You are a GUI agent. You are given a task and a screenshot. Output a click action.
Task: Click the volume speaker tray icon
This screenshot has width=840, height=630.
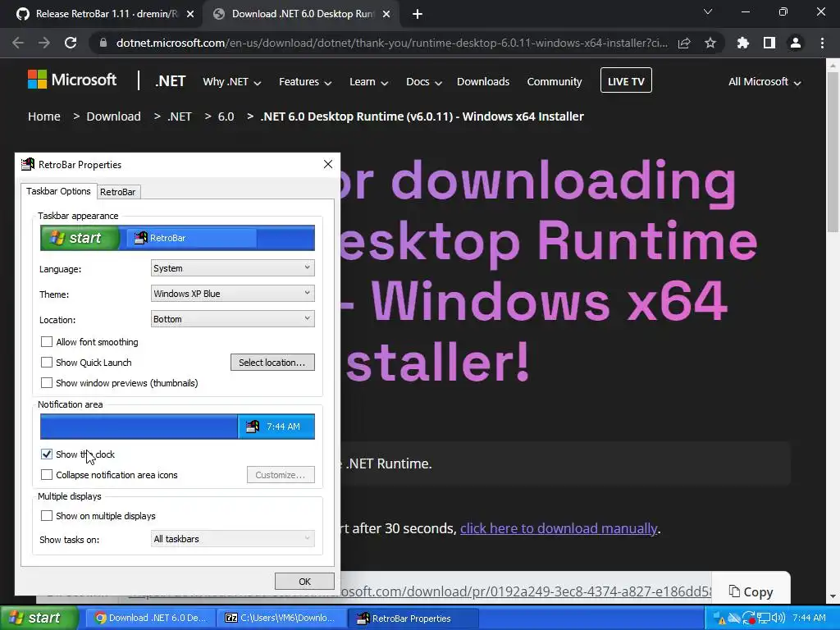pos(778,619)
